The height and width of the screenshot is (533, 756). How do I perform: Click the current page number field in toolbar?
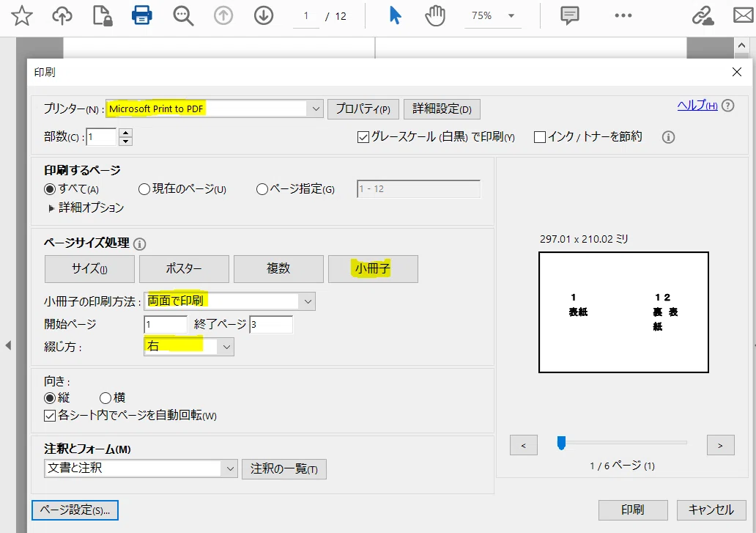pos(306,16)
